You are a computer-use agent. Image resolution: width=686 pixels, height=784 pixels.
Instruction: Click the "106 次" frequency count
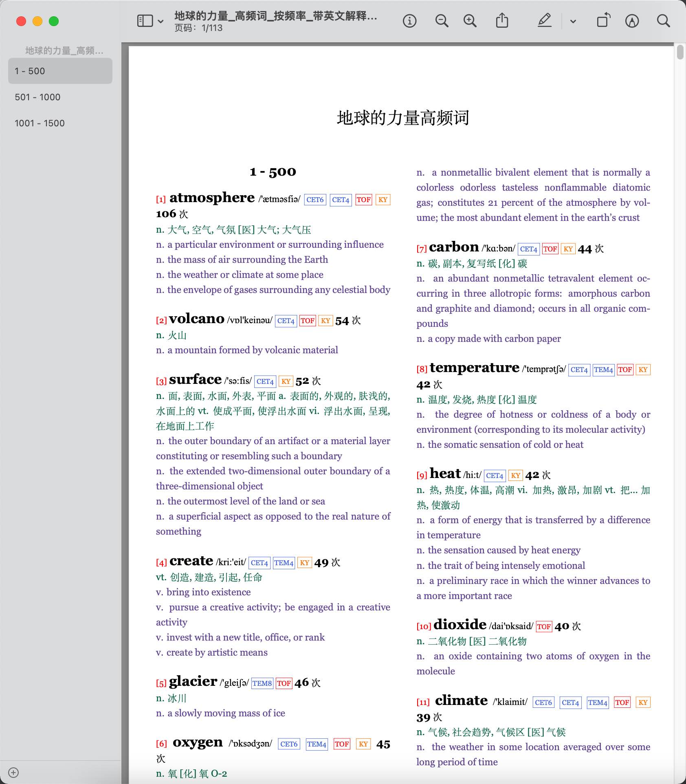click(172, 214)
